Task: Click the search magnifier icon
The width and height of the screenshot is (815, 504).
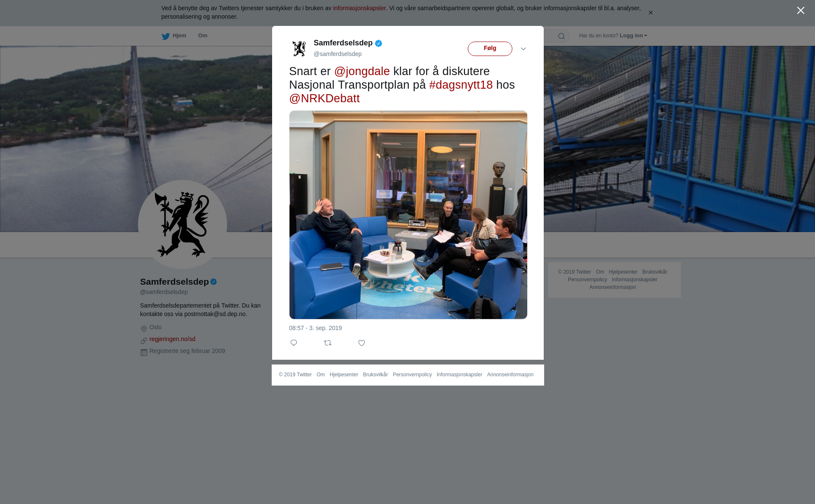Action: (x=562, y=36)
